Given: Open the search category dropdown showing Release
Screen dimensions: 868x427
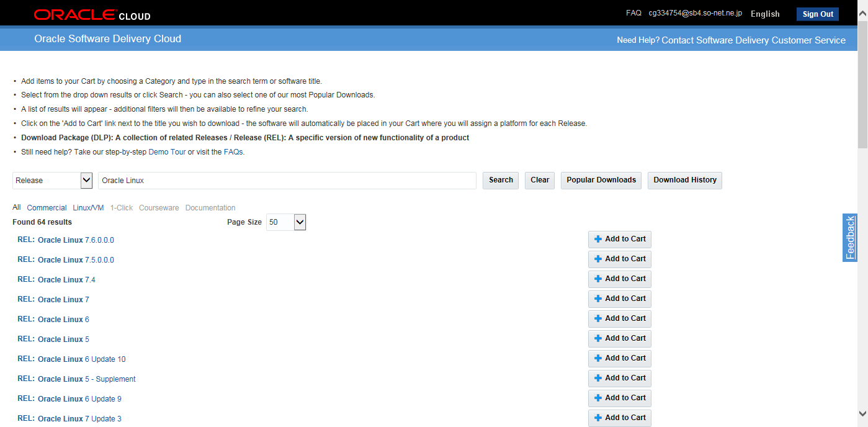Looking at the screenshot, I should pyautogui.click(x=52, y=180).
